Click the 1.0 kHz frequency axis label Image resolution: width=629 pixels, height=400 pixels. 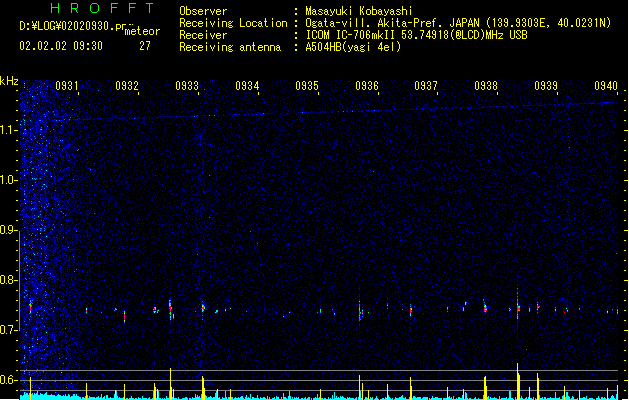8,180
